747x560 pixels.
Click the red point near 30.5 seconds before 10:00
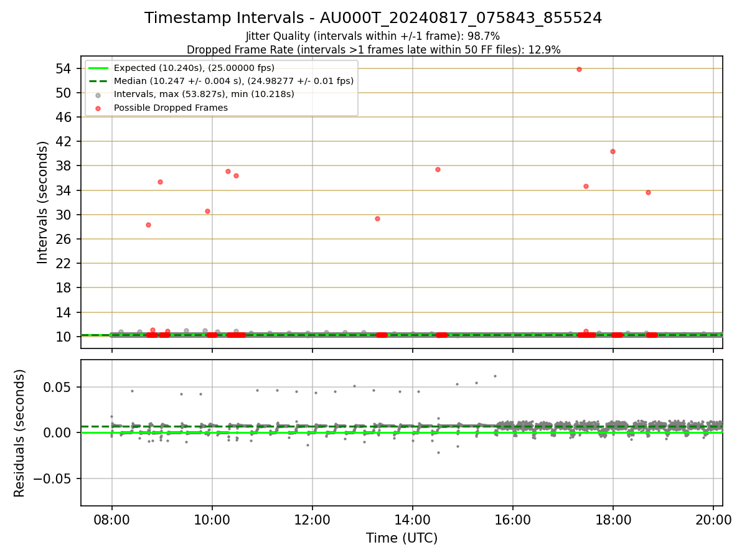[x=207, y=211]
